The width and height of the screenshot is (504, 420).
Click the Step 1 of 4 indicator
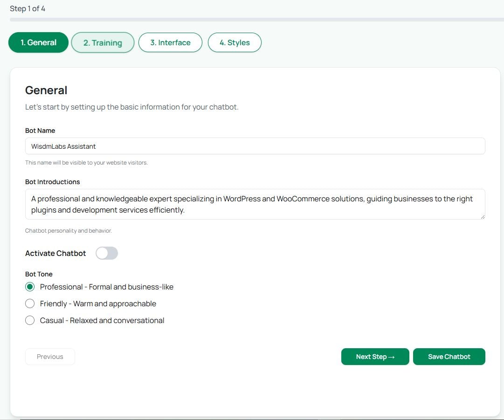pyautogui.click(x=28, y=8)
